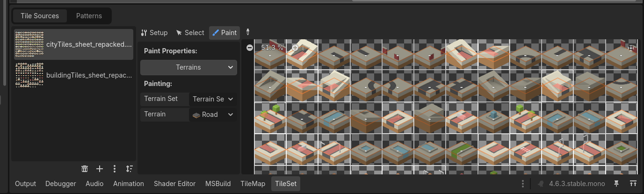Open the Output bottom panel
This screenshot has width=644, height=194.
25,184
